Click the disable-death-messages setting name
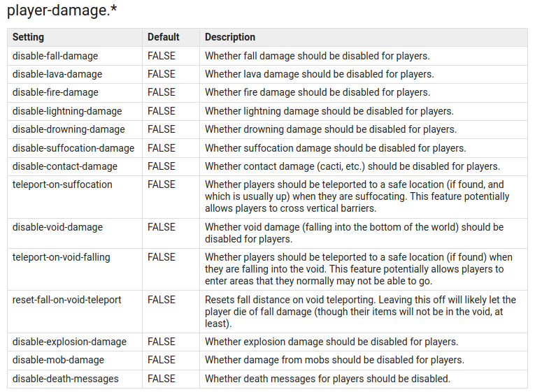The width and height of the screenshot is (535, 392). [66, 379]
